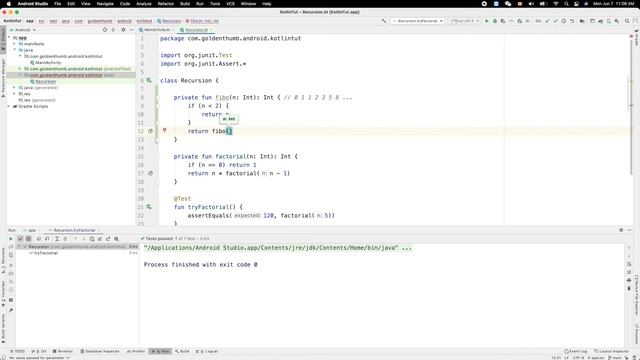Image resolution: width=640 pixels, height=360 pixels.
Task: Click the volume icon in macOS menu bar
Action: [x=531, y=4]
